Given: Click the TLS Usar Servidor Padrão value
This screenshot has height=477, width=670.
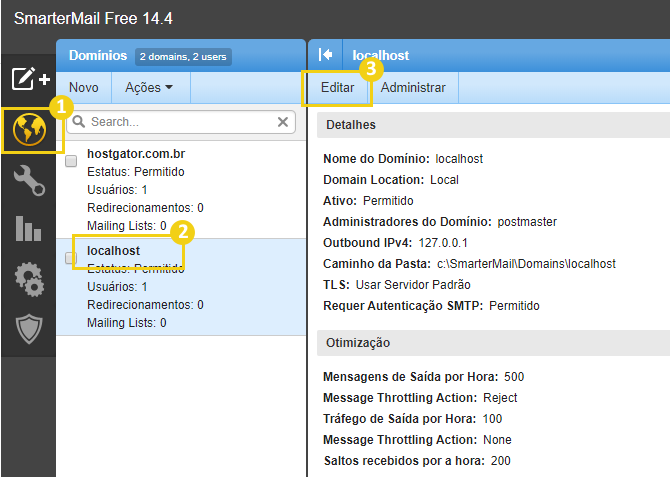Looking at the screenshot, I should (x=413, y=285).
